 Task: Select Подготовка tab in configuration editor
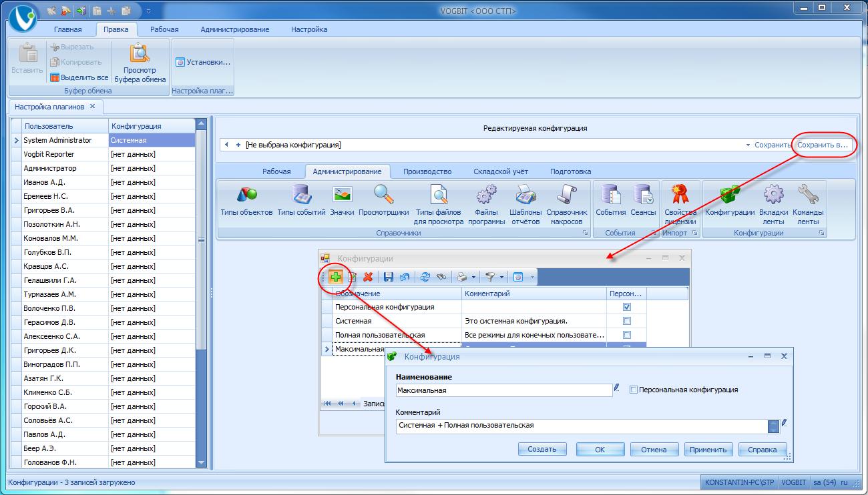pyautogui.click(x=570, y=171)
